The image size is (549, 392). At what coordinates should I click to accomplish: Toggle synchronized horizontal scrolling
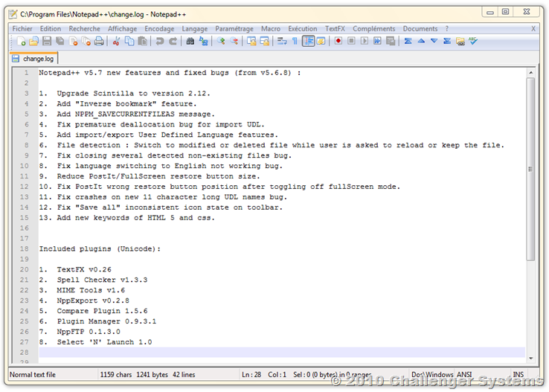click(265, 42)
